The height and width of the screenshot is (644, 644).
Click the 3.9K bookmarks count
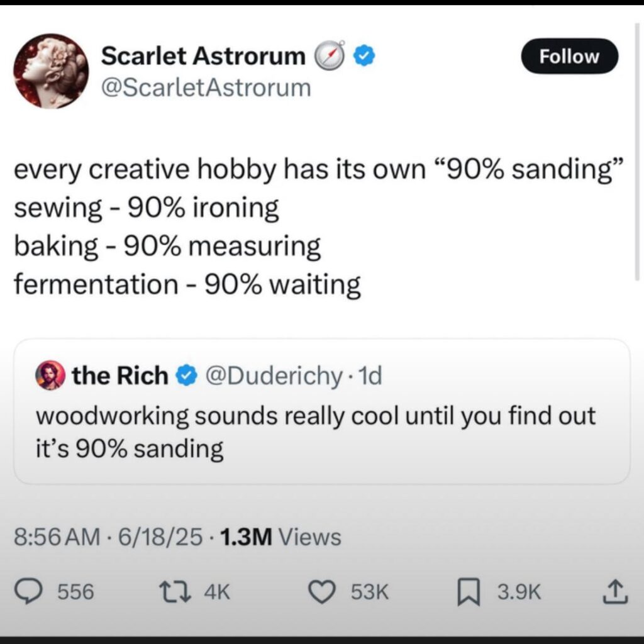coord(519,591)
